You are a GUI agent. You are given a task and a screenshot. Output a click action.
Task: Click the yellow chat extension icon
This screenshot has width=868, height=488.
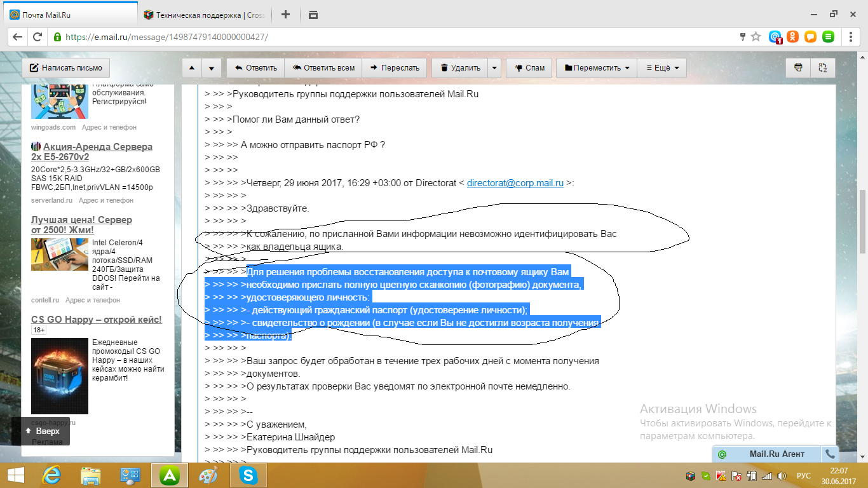point(810,37)
